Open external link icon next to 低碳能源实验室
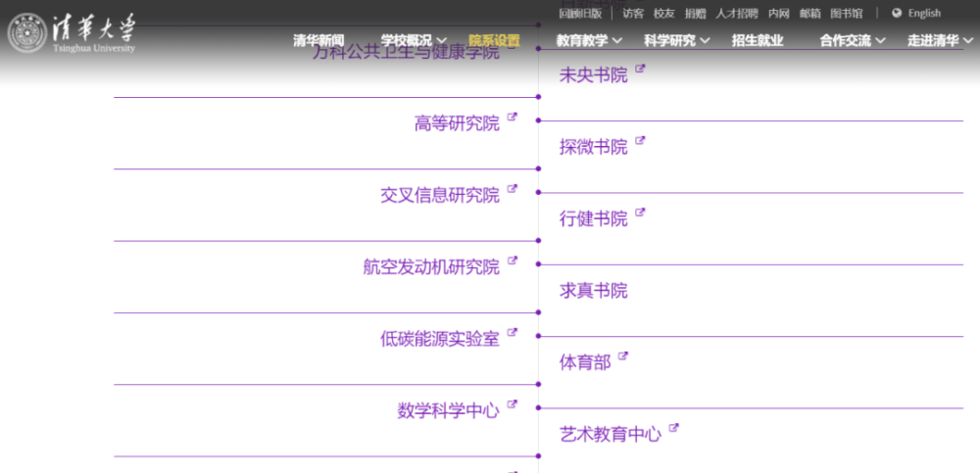Viewport: 980px width, 473px height. [513, 332]
